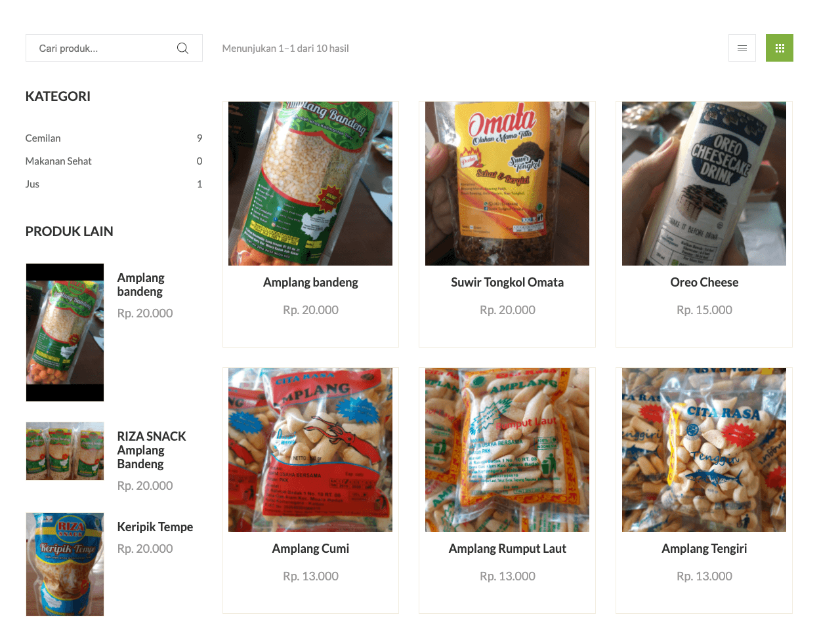Click Keripik Tempe sidebar thumbnail
The width and height of the screenshot is (840, 623).
point(65,564)
